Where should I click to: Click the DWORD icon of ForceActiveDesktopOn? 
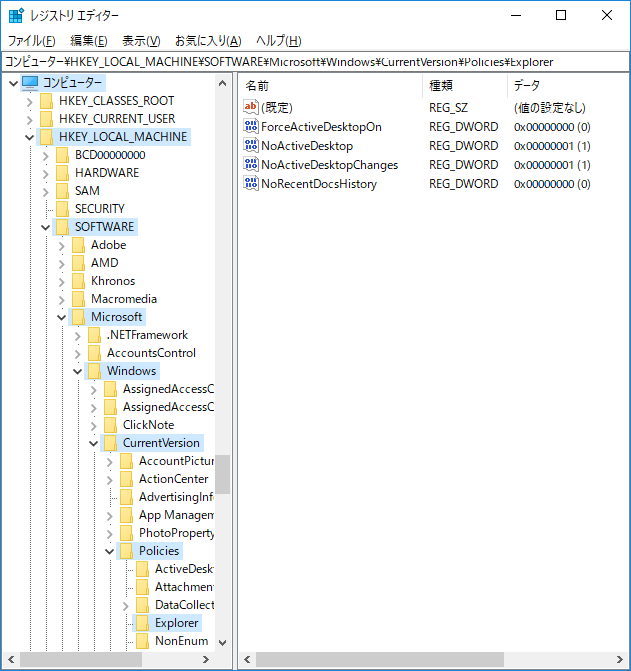pyautogui.click(x=251, y=127)
